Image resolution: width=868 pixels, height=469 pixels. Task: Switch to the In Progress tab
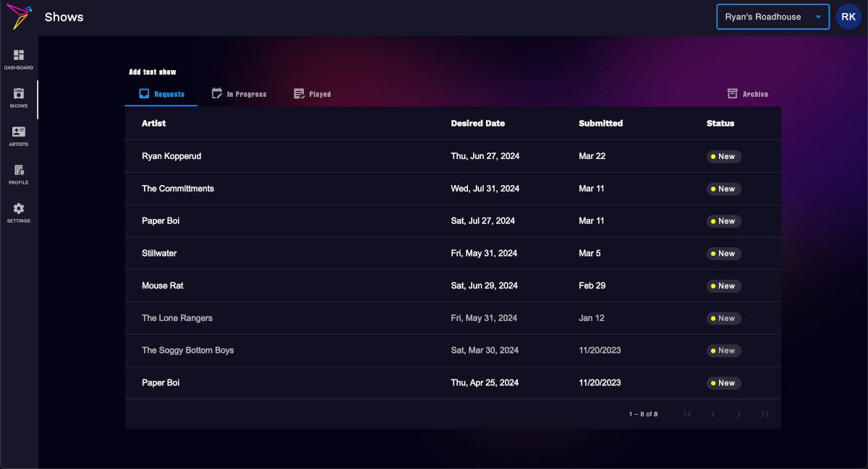[239, 93]
